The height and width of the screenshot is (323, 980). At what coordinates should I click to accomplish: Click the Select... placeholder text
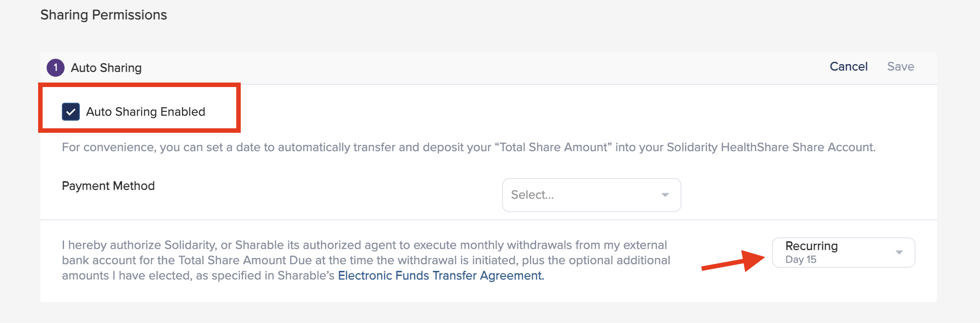(532, 195)
